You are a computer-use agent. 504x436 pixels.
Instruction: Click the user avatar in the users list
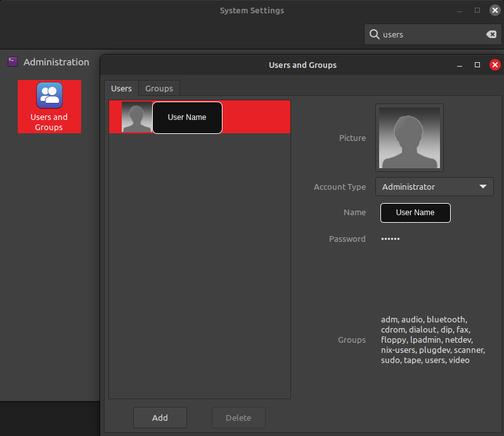click(136, 117)
